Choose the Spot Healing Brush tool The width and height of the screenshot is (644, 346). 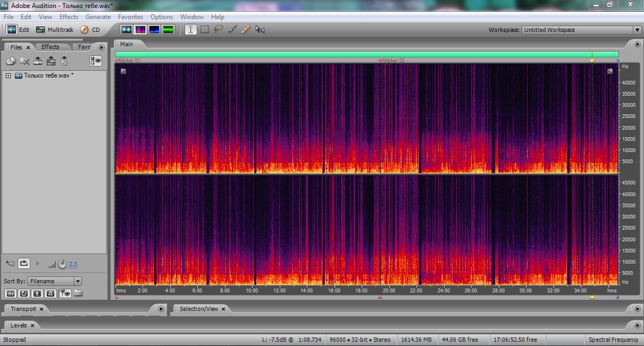point(246,30)
